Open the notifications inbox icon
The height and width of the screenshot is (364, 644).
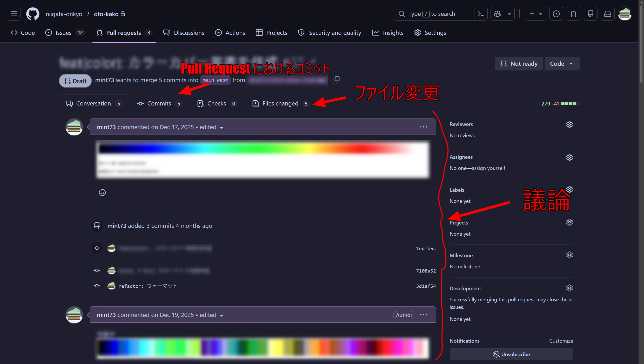pos(608,14)
